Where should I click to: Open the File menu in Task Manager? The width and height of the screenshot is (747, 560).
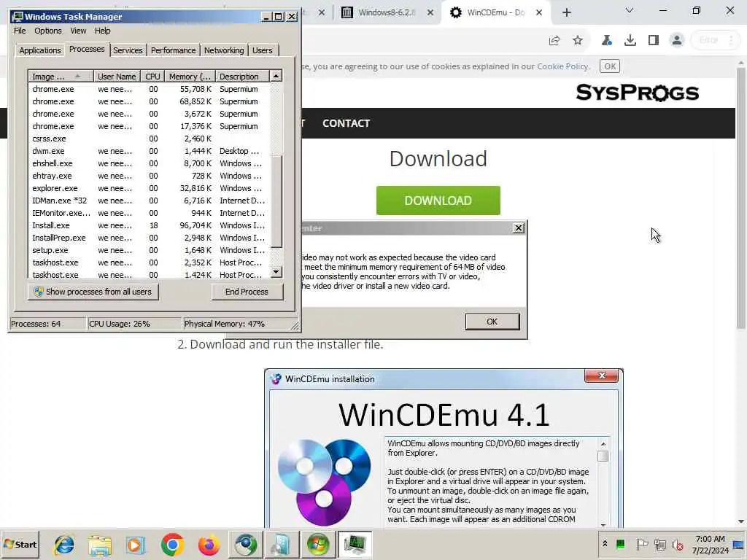pos(20,31)
